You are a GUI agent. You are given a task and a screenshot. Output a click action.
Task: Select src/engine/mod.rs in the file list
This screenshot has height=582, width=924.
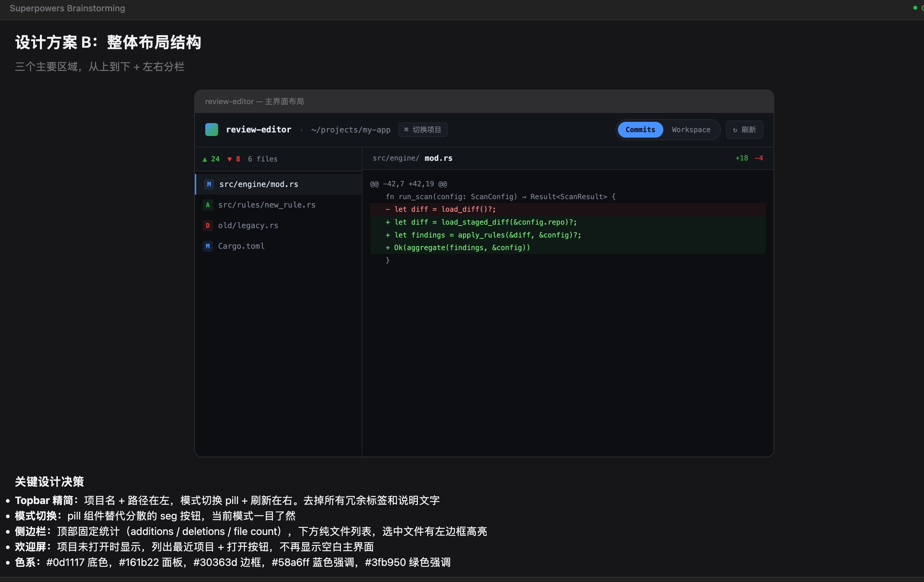coord(259,184)
